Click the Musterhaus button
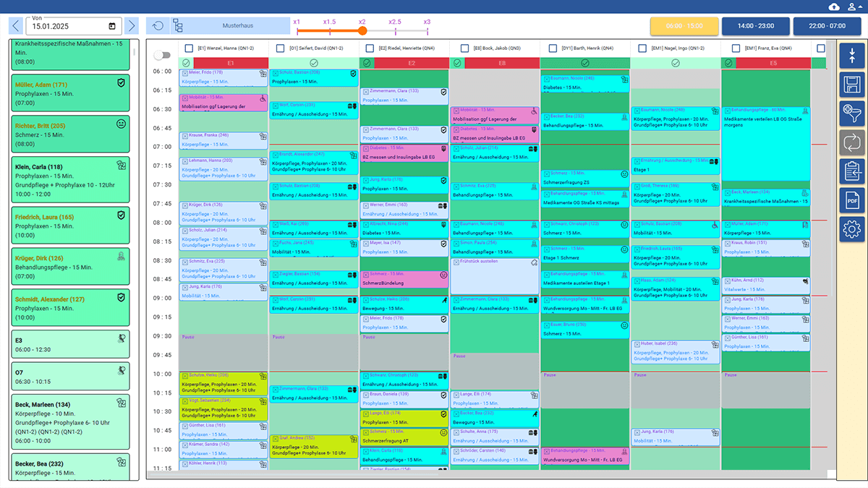The height and width of the screenshot is (488, 868). pos(238,26)
